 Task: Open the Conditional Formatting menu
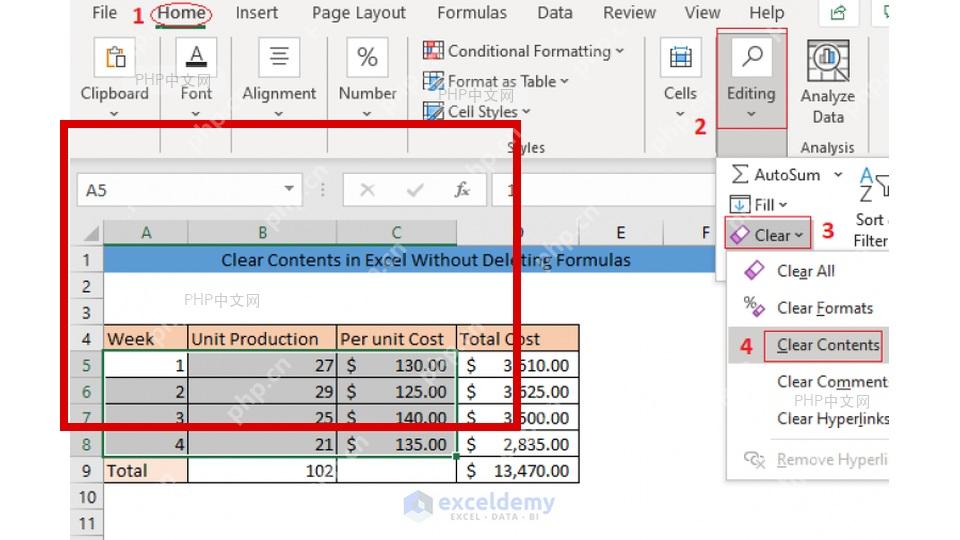pos(523,51)
